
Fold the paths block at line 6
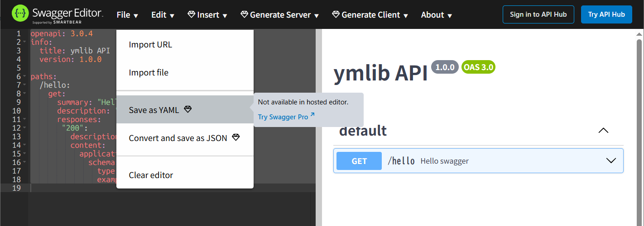[x=24, y=76]
